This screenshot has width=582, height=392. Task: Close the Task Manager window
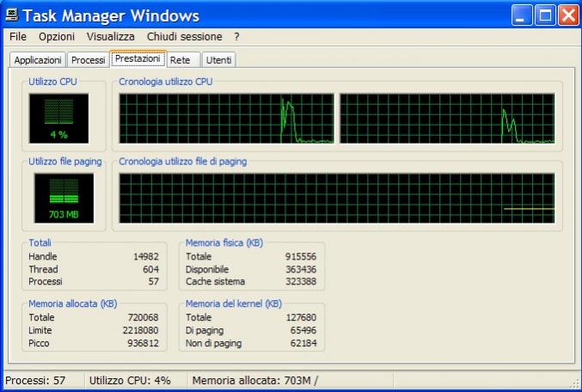(568, 15)
